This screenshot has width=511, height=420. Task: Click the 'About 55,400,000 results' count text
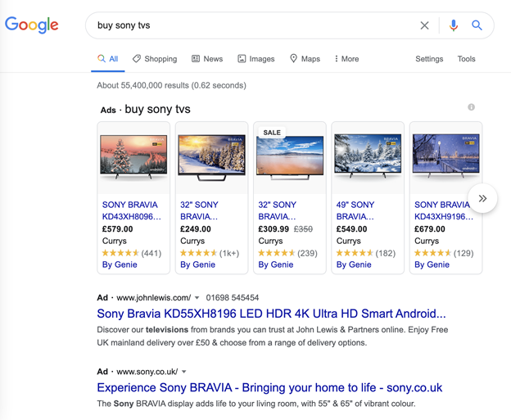point(171,85)
